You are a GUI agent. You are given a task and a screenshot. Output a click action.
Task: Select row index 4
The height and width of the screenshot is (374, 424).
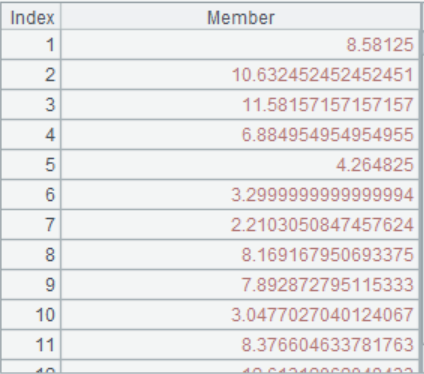point(31,135)
